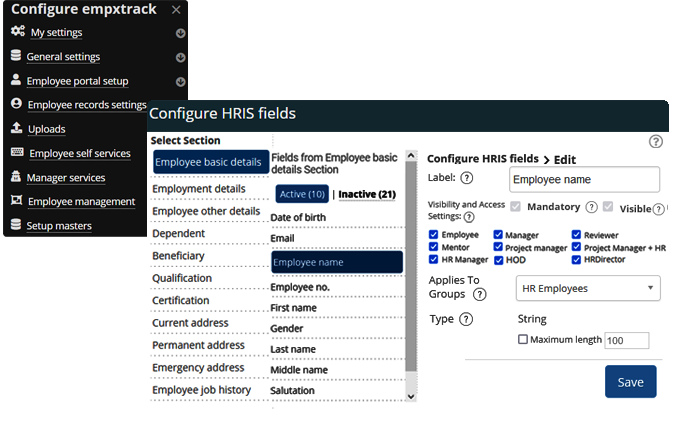The width and height of the screenshot is (675, 426).
Task: Click the Uploads upload icon
Action: tap(16, 128)
